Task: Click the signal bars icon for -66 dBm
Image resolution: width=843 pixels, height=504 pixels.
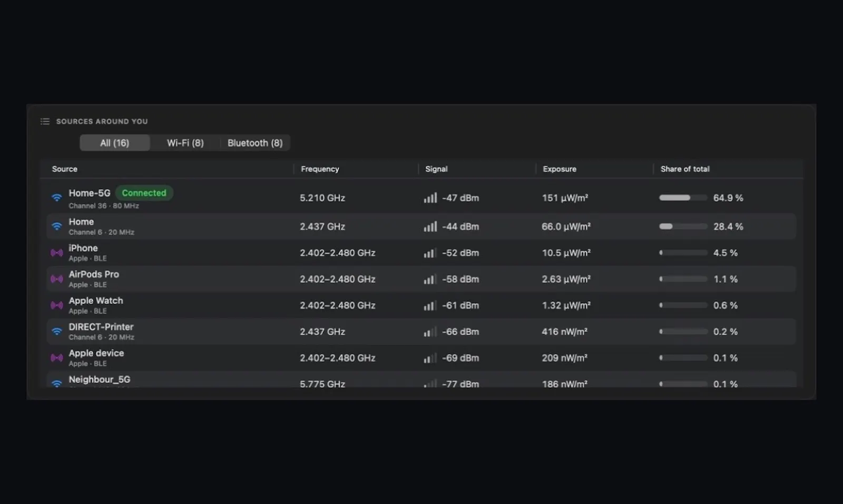Action: pyautogui.click(x=430, y=332)
